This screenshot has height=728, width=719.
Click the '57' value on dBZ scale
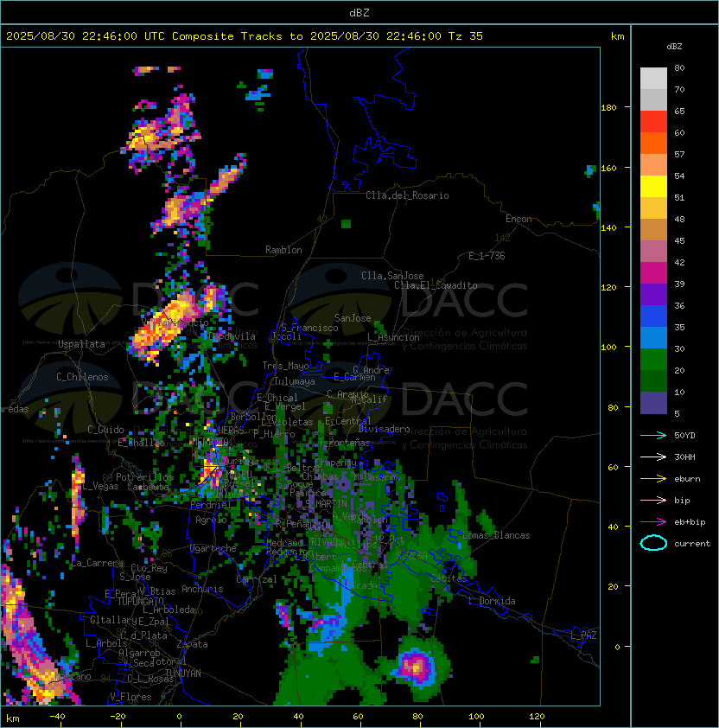[679, 154]
